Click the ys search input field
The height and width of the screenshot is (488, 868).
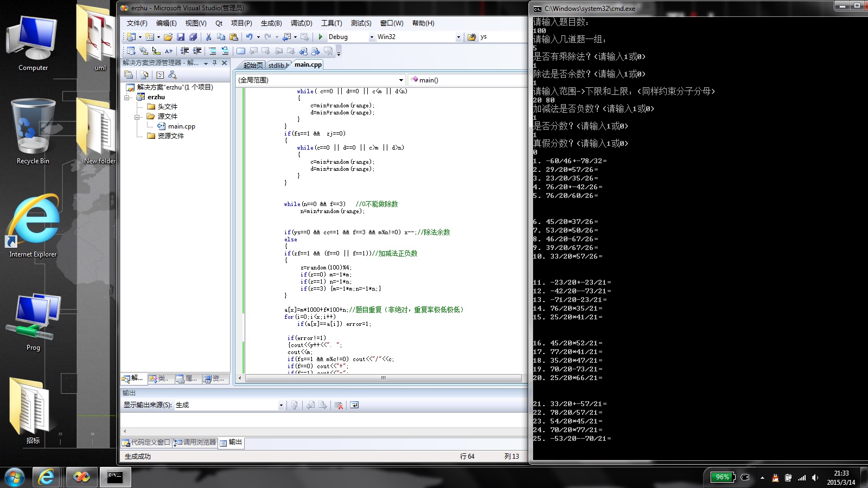coord(502,37)
